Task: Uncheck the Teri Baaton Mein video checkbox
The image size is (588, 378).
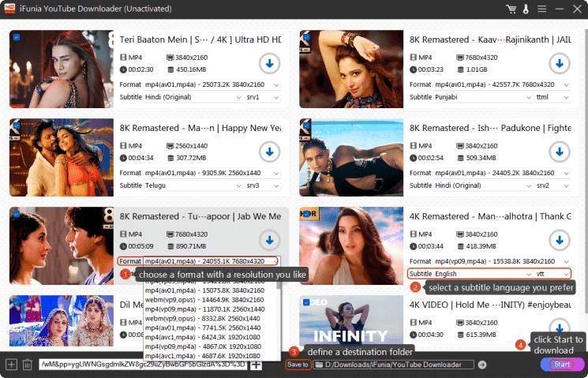Action: 16,37
